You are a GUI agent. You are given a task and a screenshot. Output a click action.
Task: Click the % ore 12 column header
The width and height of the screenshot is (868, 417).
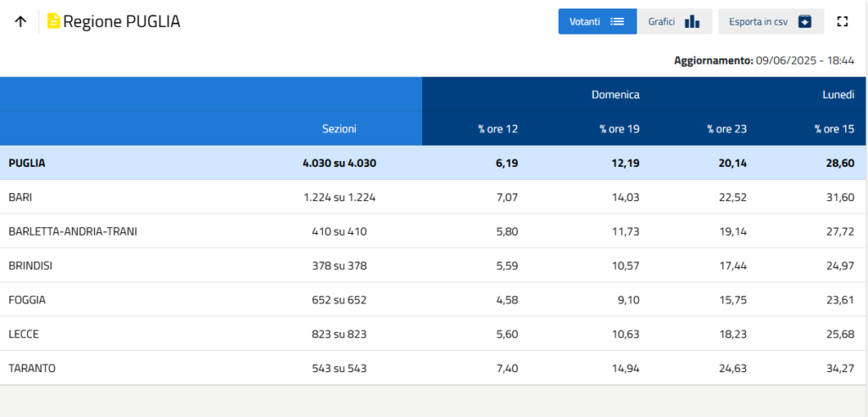tap(498, 129)
